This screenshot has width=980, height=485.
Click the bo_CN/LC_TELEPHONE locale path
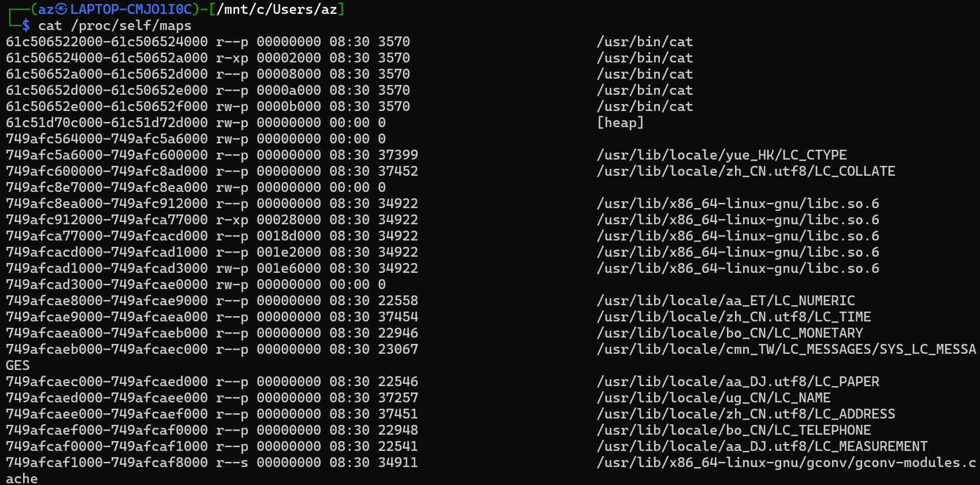[733, 430]
